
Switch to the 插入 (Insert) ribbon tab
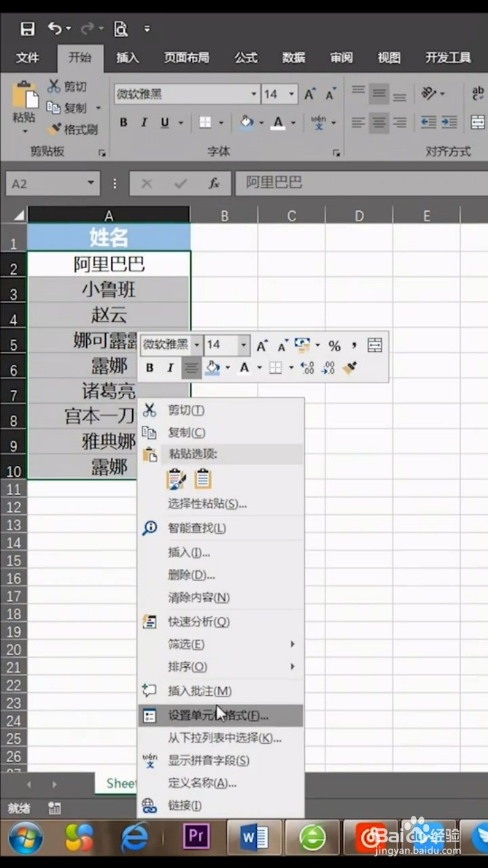point(127,58)
